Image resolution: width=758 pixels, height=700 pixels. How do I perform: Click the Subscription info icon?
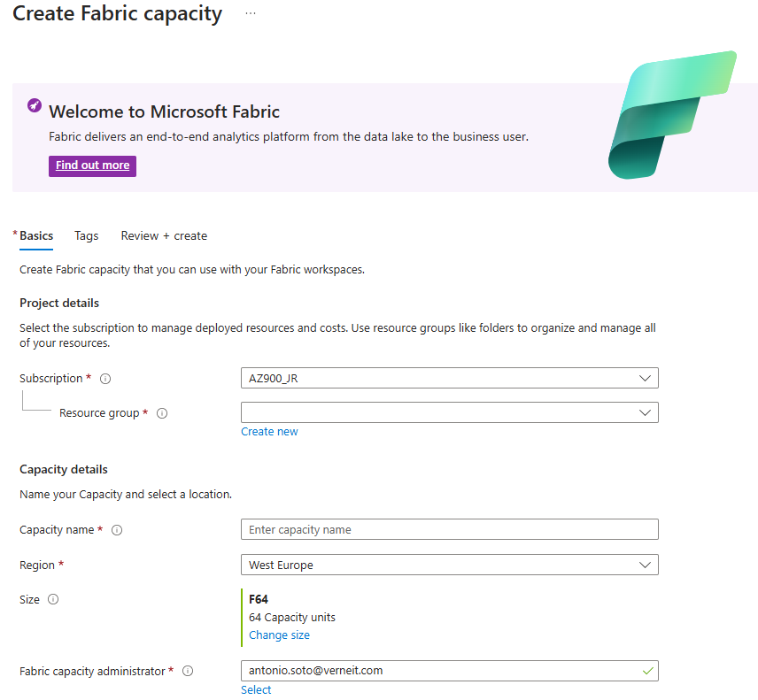click(105, 379)
